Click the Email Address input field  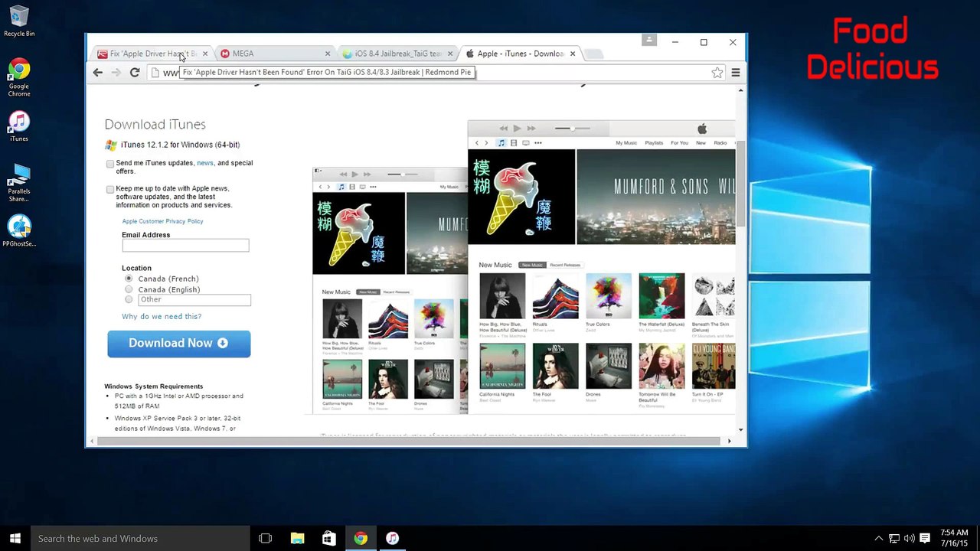pos(185,245)
